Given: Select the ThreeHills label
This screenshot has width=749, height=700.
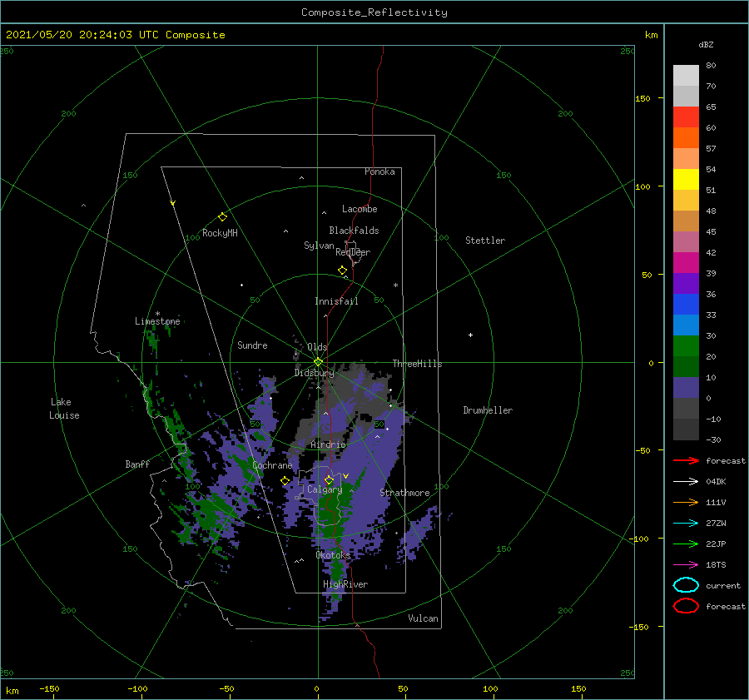Looking at the screenshot, I should click(x=418, y=364).
